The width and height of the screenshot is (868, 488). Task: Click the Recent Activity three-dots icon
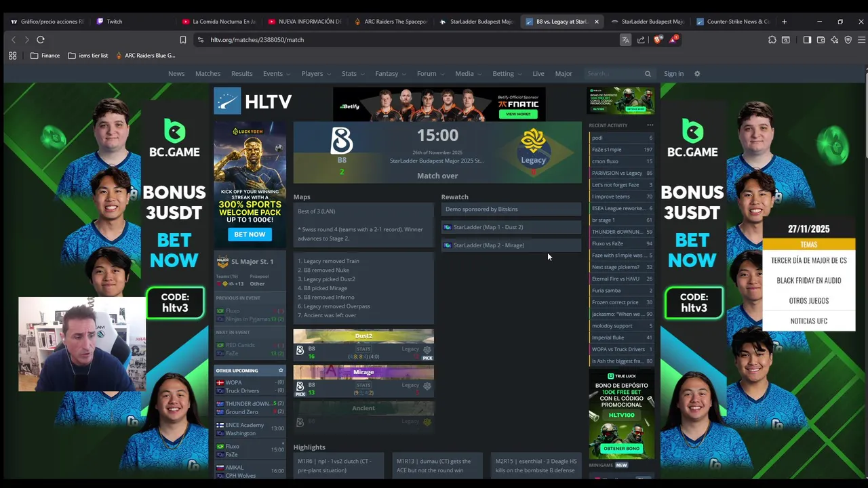[x=650, y=125]
